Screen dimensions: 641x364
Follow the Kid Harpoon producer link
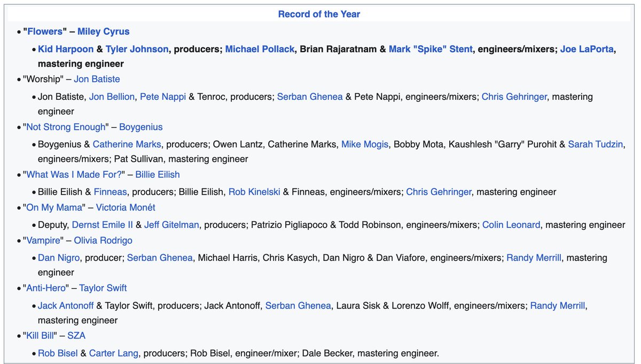coord(66,49)
